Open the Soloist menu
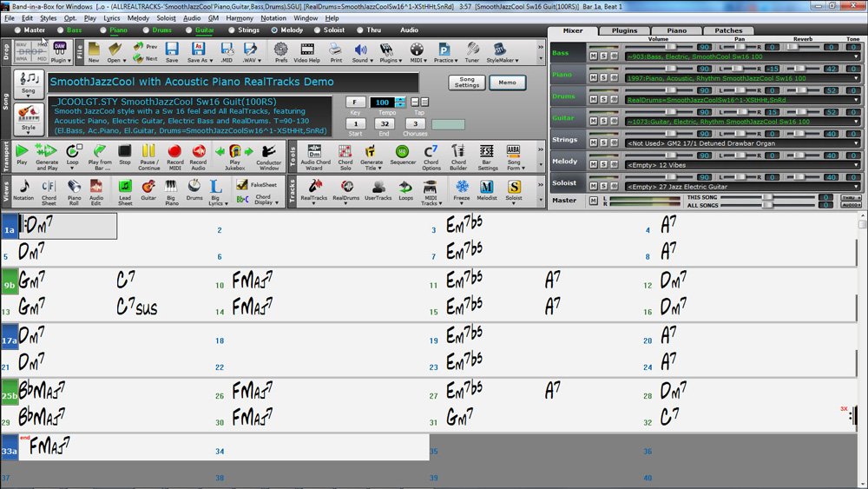 coord(166,18)
